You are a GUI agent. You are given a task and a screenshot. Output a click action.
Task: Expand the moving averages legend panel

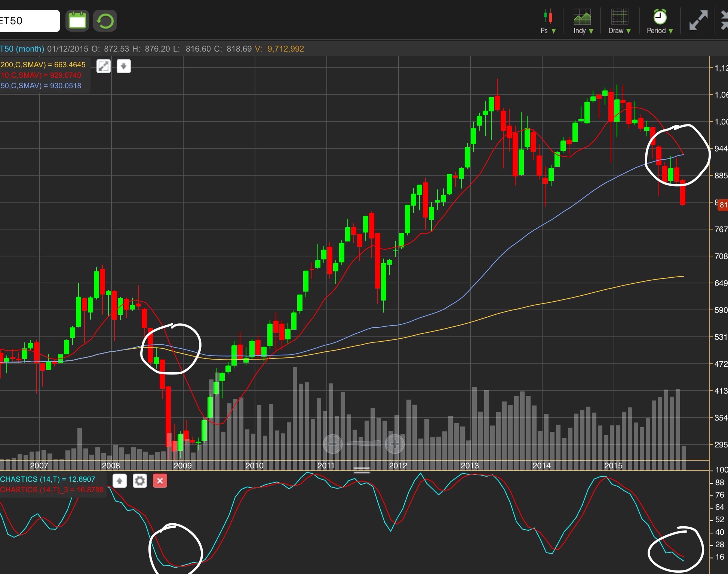pyautogui.click(x=104, y=67)
